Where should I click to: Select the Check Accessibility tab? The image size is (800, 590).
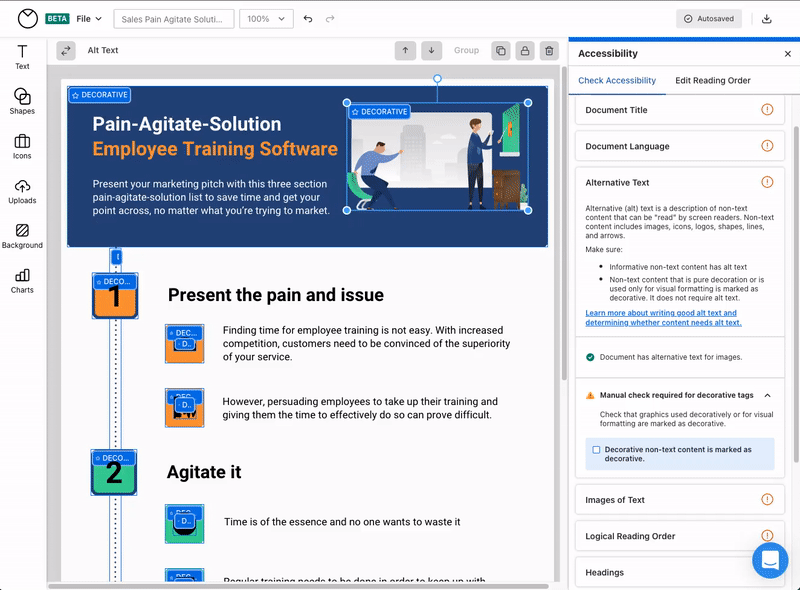[617, 80]
